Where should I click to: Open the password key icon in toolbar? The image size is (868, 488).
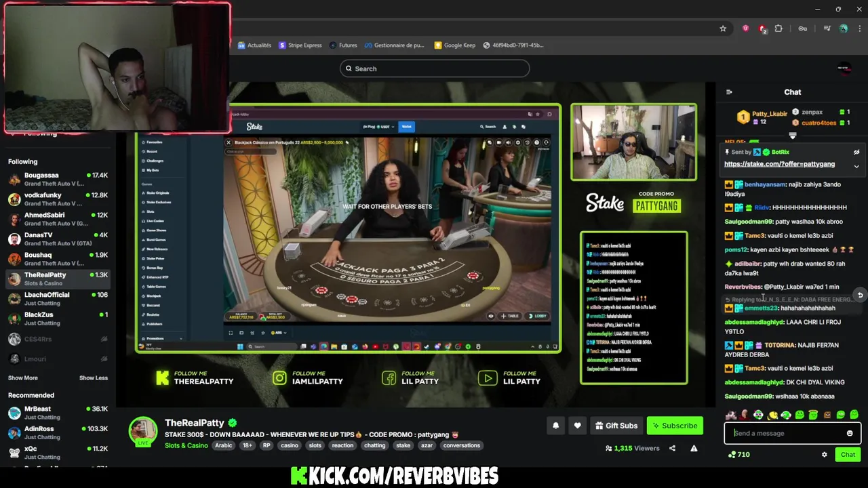(803, 28)
